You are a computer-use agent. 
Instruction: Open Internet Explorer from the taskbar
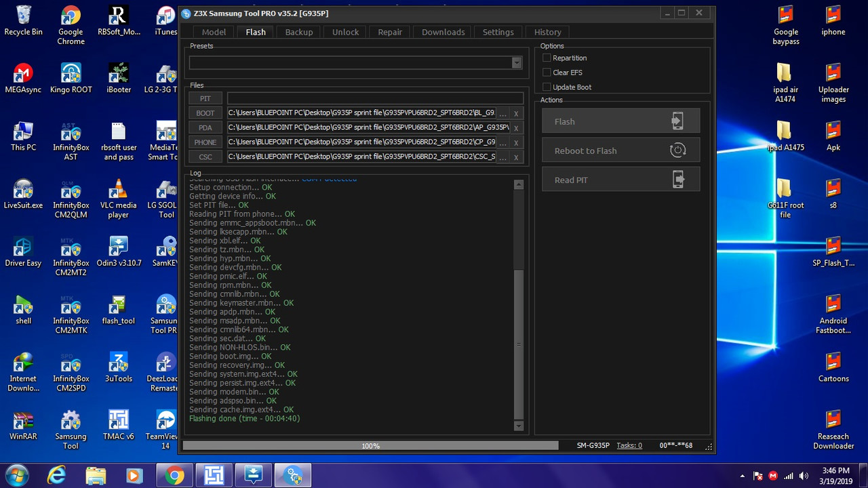tap(58, 475)
